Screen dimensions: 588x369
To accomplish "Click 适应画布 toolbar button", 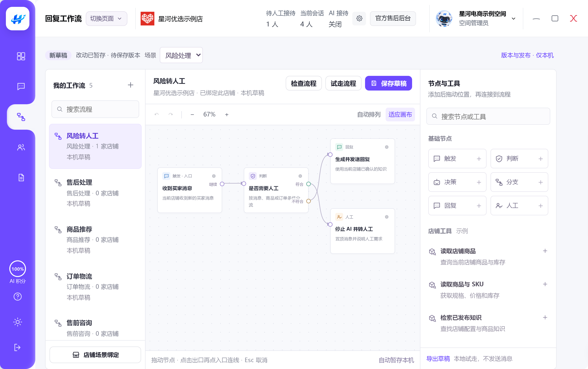I will tap(400, 115).
